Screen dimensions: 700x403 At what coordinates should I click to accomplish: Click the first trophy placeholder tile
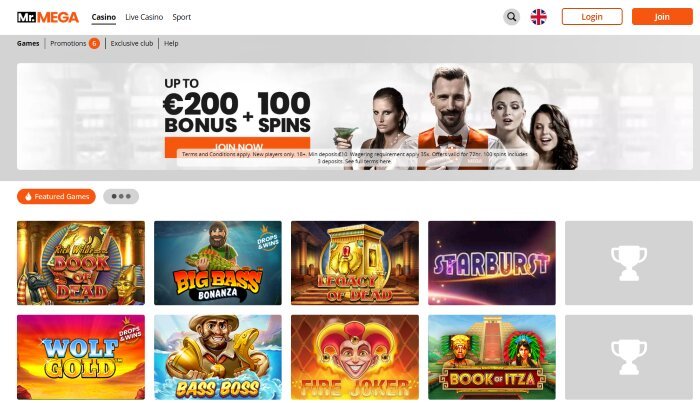pyautogui.click(x=629, y=263)
